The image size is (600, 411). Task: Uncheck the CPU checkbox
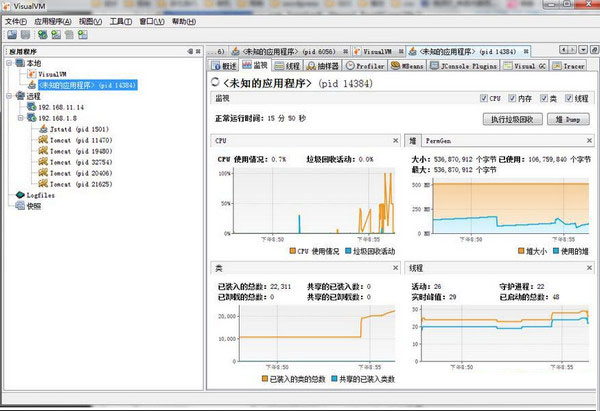pos(485,99)
